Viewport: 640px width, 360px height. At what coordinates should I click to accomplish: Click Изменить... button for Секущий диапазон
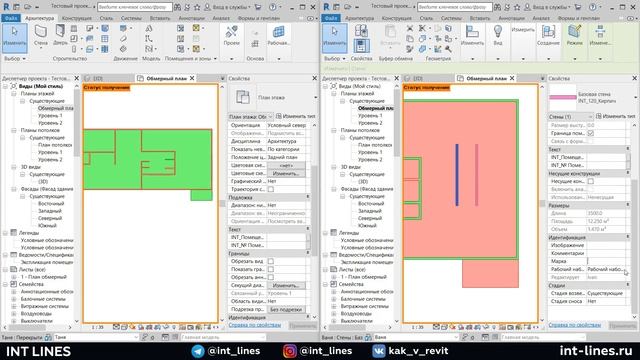click(x=286, y=285)
